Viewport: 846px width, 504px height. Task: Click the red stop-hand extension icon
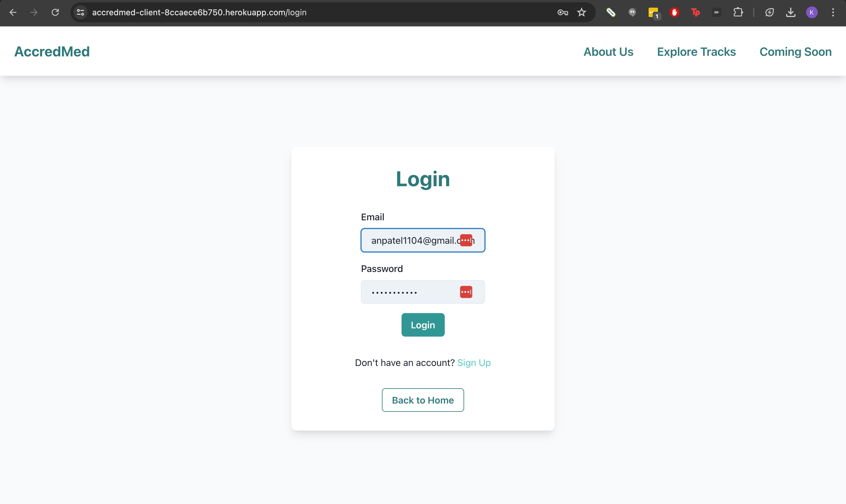point(674,13)
